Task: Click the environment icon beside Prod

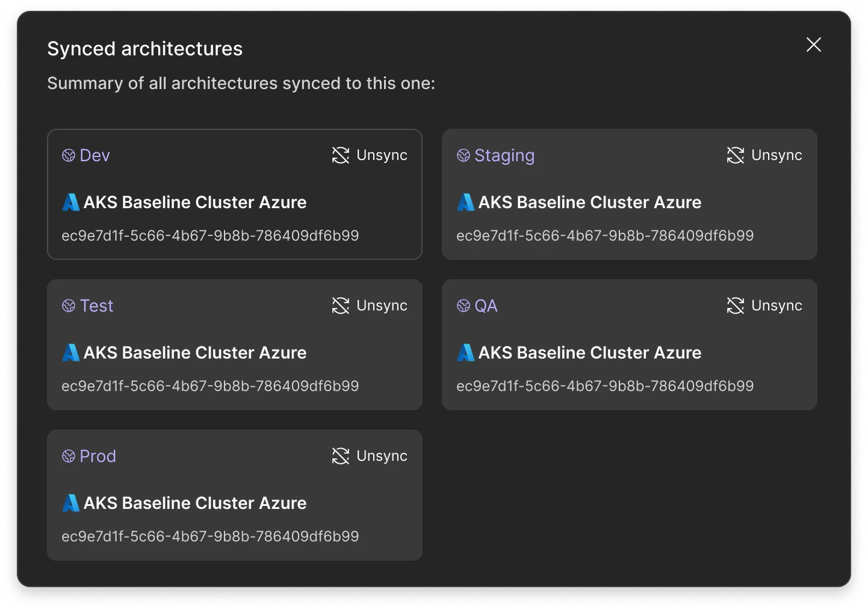Action: [x=69, y=457]
